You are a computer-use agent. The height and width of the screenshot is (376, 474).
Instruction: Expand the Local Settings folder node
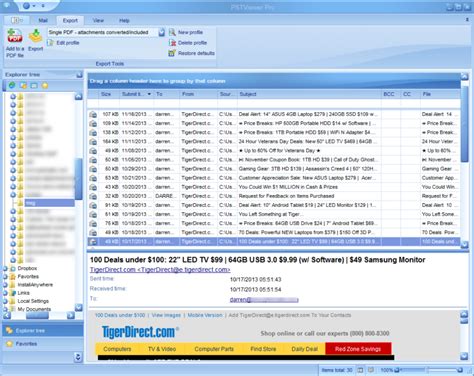pyautogui.click(x=5, y=301)
